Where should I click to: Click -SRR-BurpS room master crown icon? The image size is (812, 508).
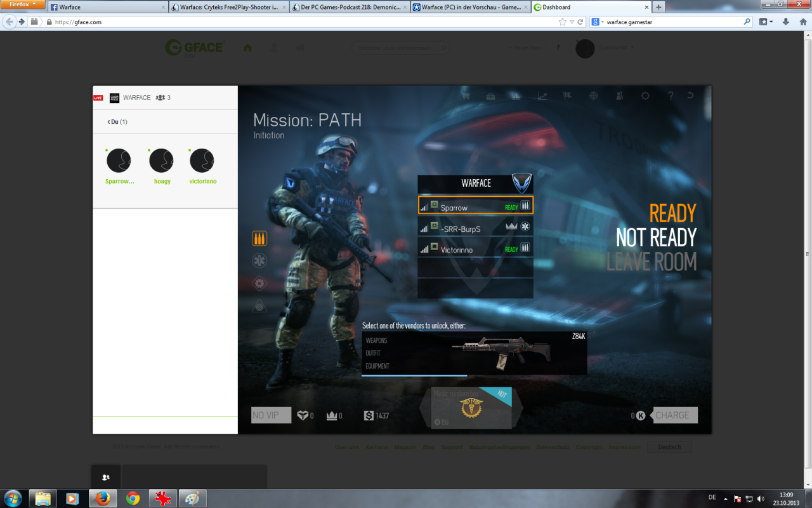(x=511, y=226)
